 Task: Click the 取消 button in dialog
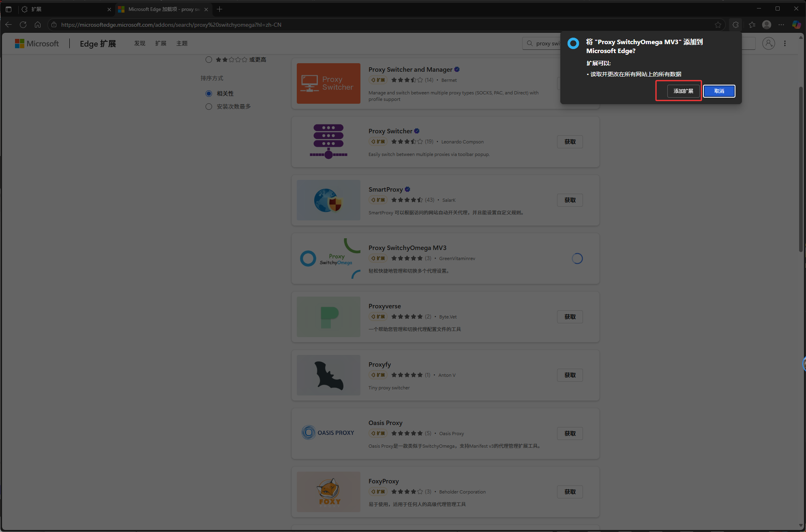[x=719, y=91]
